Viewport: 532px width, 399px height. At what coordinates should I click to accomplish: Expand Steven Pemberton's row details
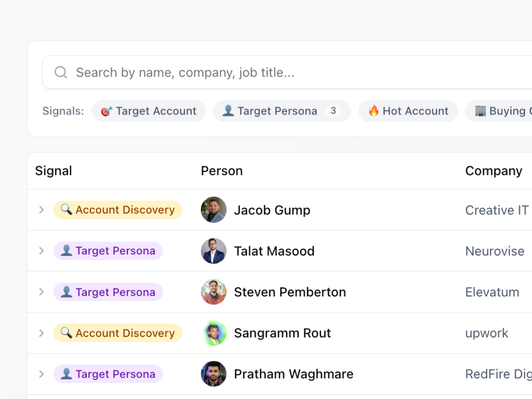tap(41, 292)
